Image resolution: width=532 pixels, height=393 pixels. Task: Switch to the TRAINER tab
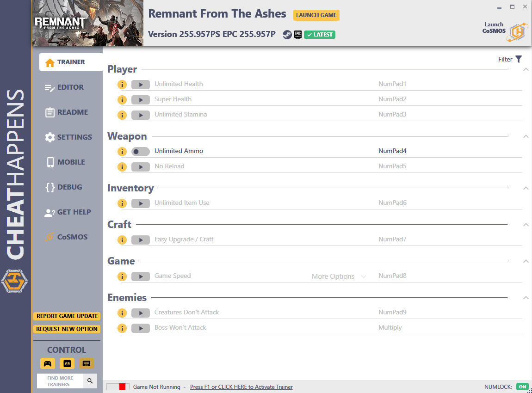tap(71, 62)
